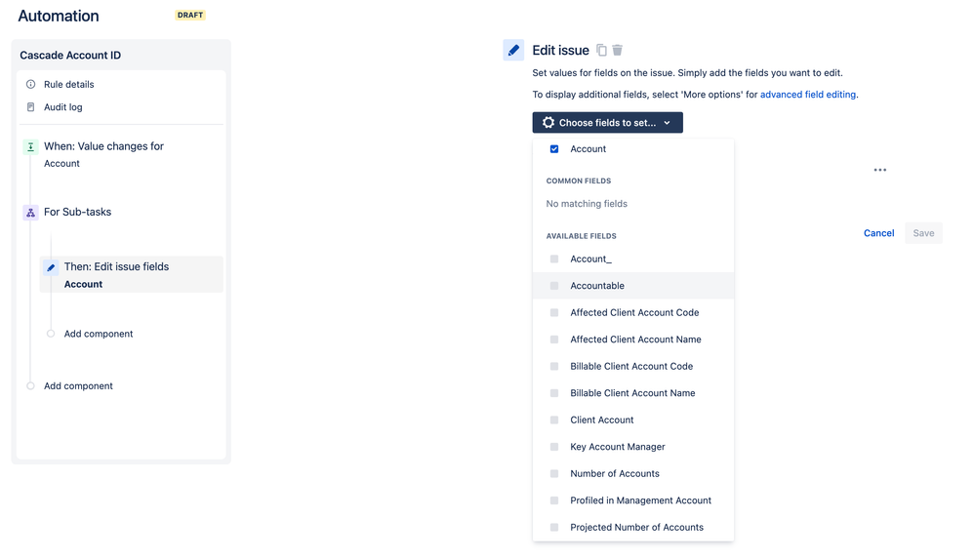
Task: Click the Save button
Action: click(x=923, y=233)
